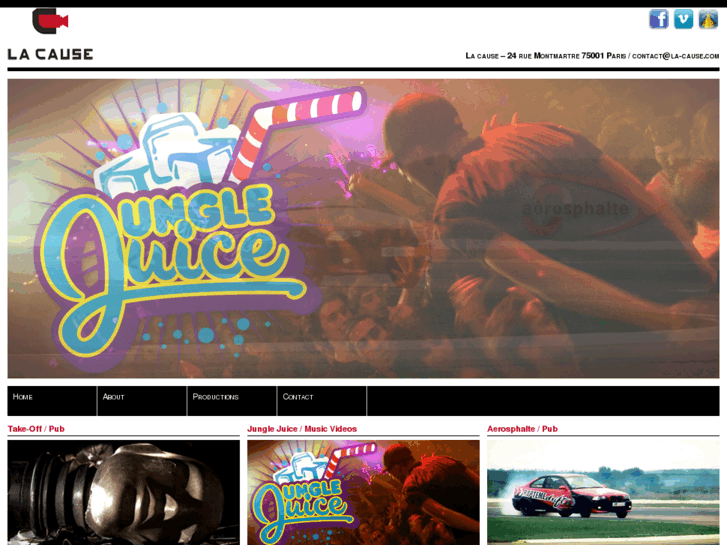Click the LA CAUSE site title
The width and height of the screenshot is (727, 545).
(x=50, y=54)
